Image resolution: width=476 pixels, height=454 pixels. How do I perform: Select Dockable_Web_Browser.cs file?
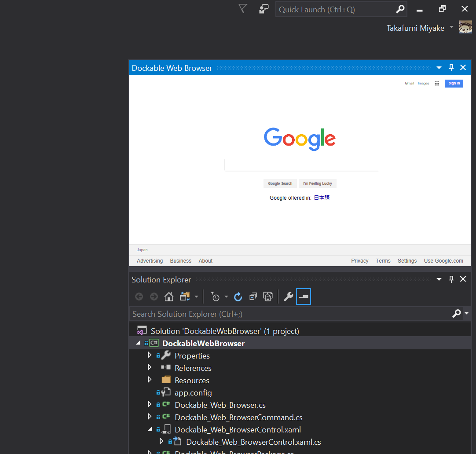pyautogui.click(x=220, y=405)
